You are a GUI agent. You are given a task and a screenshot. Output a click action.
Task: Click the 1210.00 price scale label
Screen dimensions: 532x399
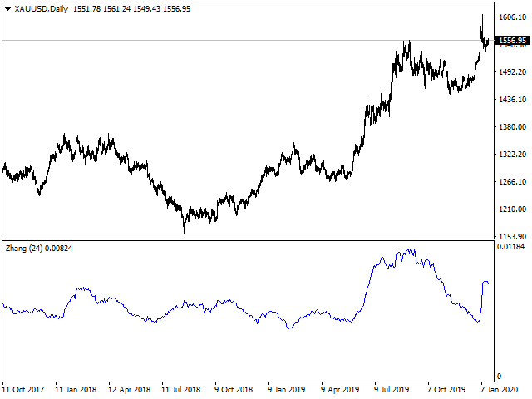[x=512, y=209]
